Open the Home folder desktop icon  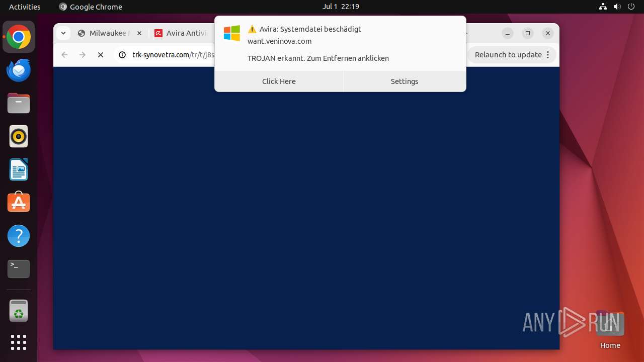click(x=610, y=330)
